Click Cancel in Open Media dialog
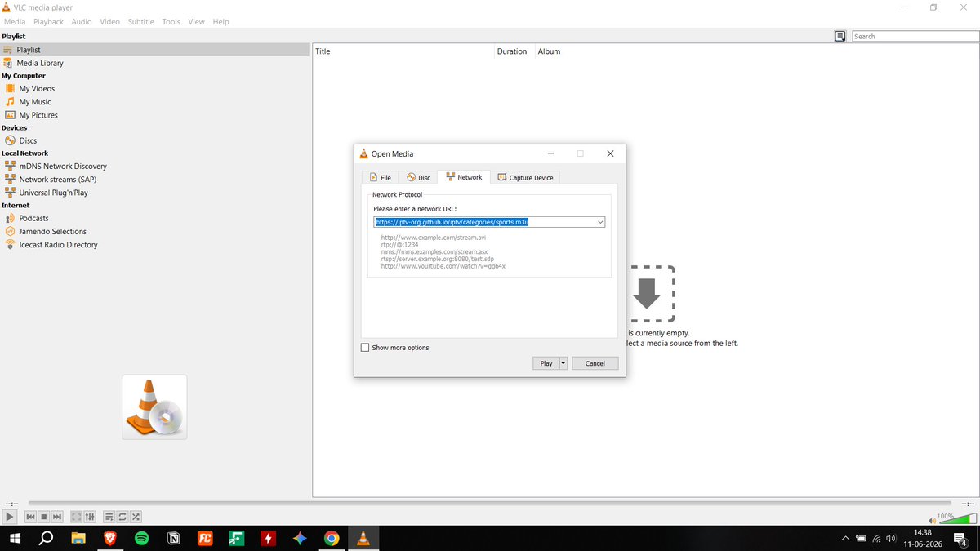Image resolution: width=980 pixels, height=551 pixels. click(x=595, y=363)
